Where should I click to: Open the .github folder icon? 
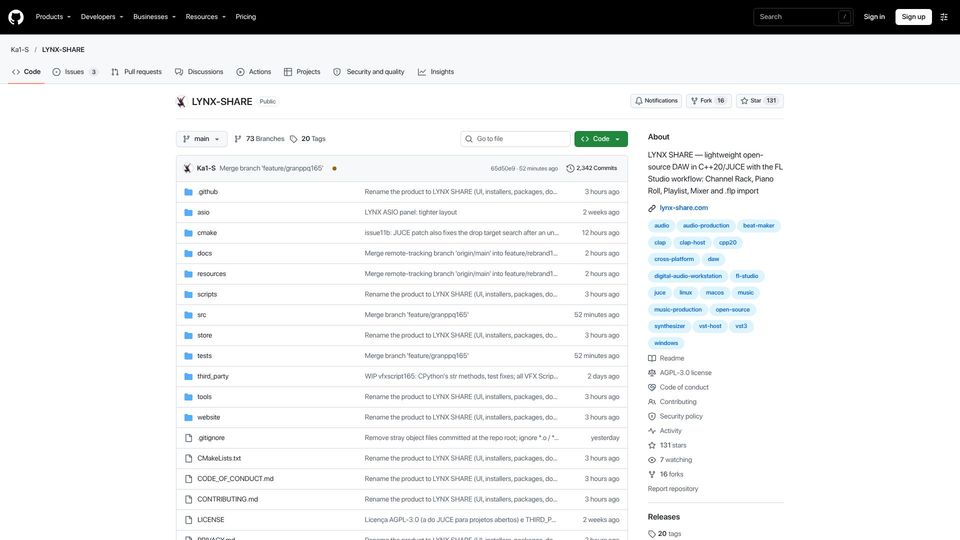(x=189, y=192)
